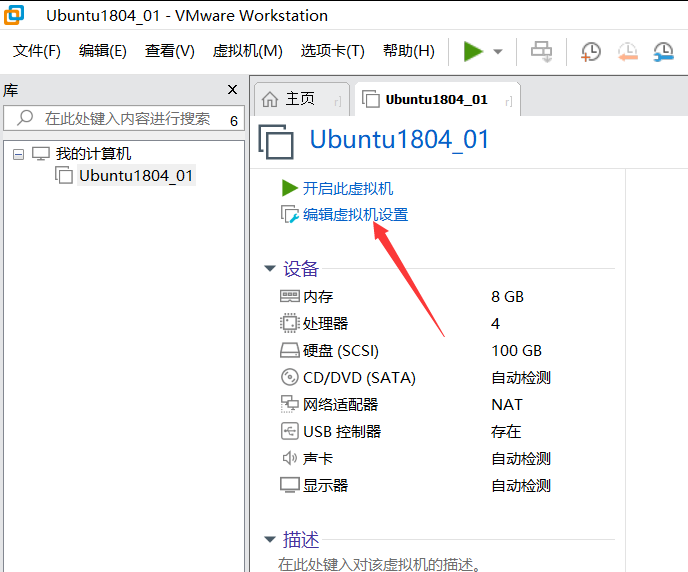The width and height of the screenshot is (688, 572).
Task: Click the 显示器 monitor icon
Action: (x=290, y=485)
